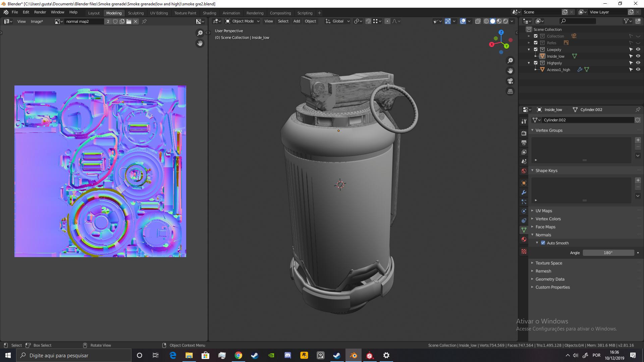Collapse the Lowpoly collection tree
The image size is (644, 362).
[529, 50]
